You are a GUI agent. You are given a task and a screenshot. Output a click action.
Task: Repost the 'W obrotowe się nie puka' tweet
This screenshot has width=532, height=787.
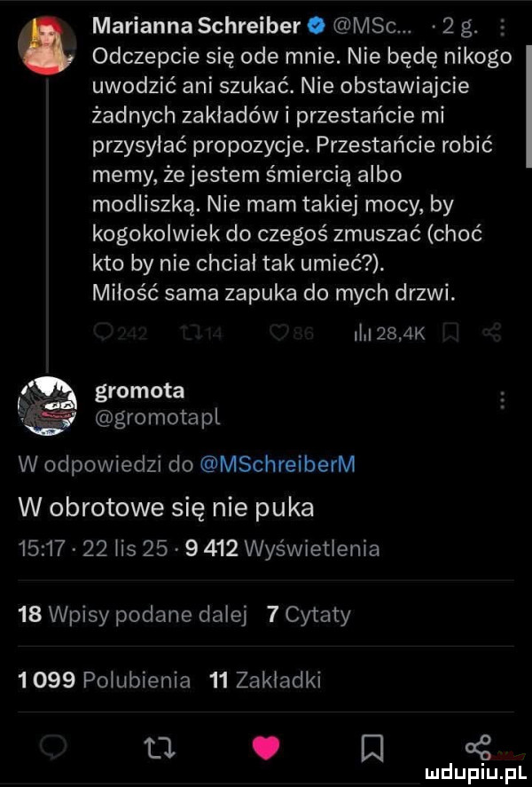160,748
